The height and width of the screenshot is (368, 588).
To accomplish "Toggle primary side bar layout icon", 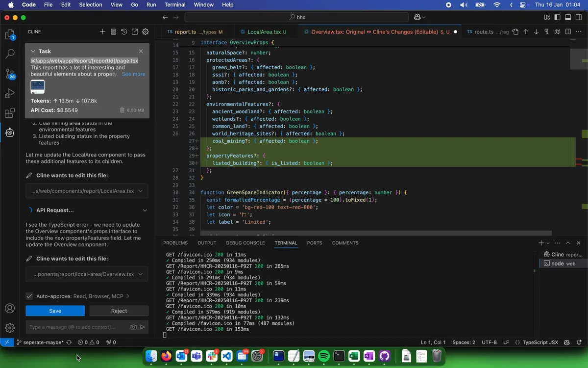I will 558,17.
